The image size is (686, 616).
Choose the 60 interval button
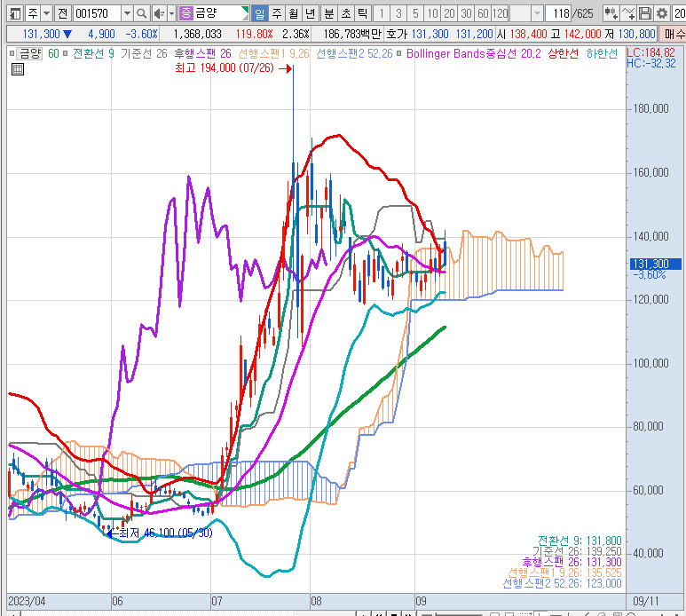[483, 14]
